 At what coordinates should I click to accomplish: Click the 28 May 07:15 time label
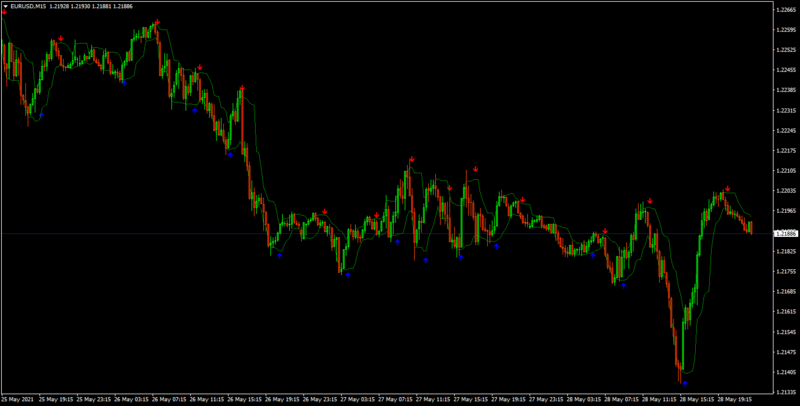tap(622, 399)
